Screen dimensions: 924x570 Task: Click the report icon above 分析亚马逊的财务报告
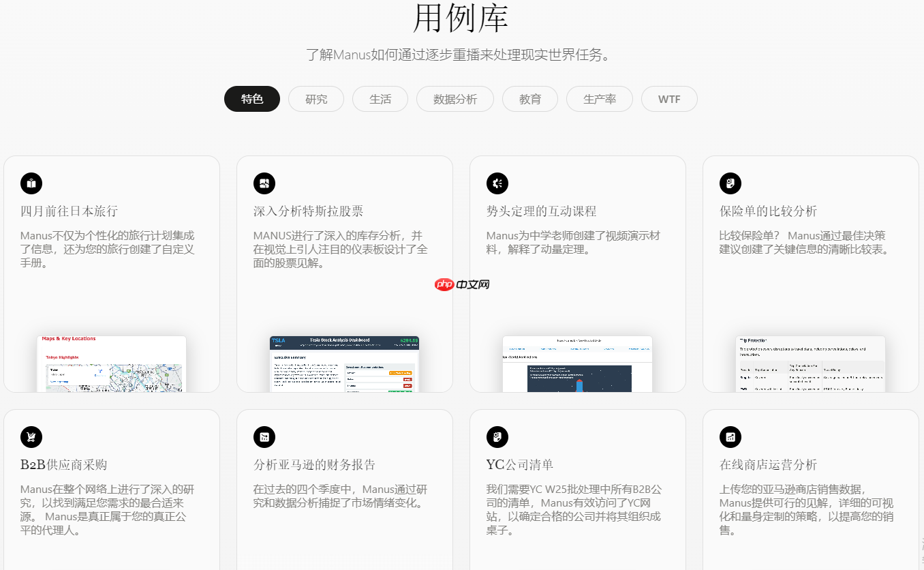264,437
